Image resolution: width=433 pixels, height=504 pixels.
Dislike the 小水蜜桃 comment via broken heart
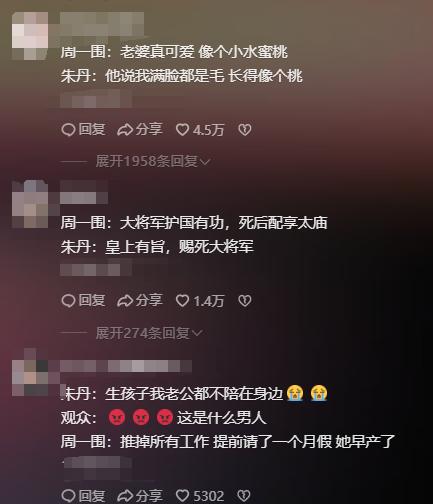click(x=245, y=130)
